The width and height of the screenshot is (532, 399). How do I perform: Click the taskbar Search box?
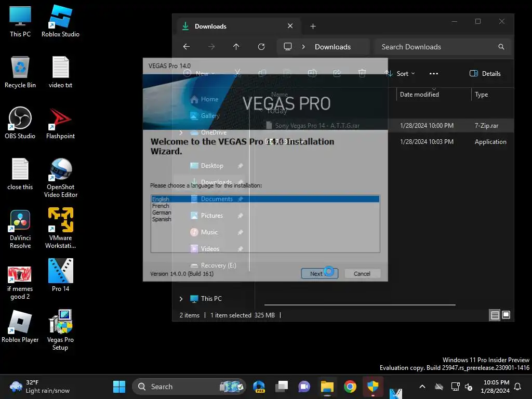click(189, 387)
